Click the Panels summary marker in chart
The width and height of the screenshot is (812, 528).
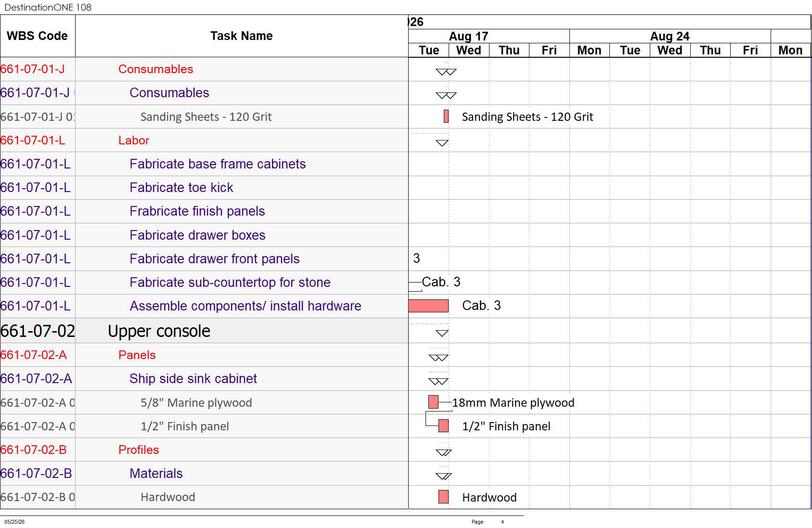(x=438, y=358)
